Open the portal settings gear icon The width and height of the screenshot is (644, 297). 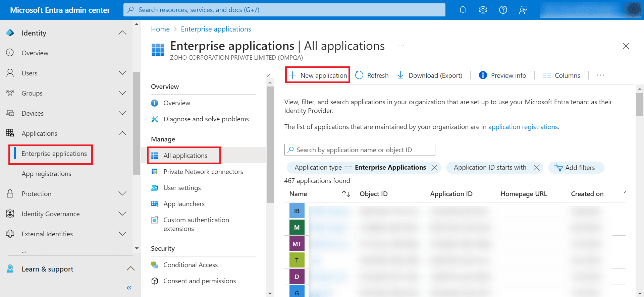point(483,10)
